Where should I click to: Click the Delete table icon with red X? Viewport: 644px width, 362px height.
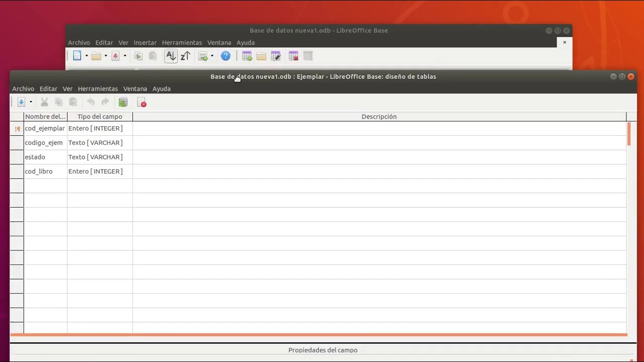coord(293,56)
